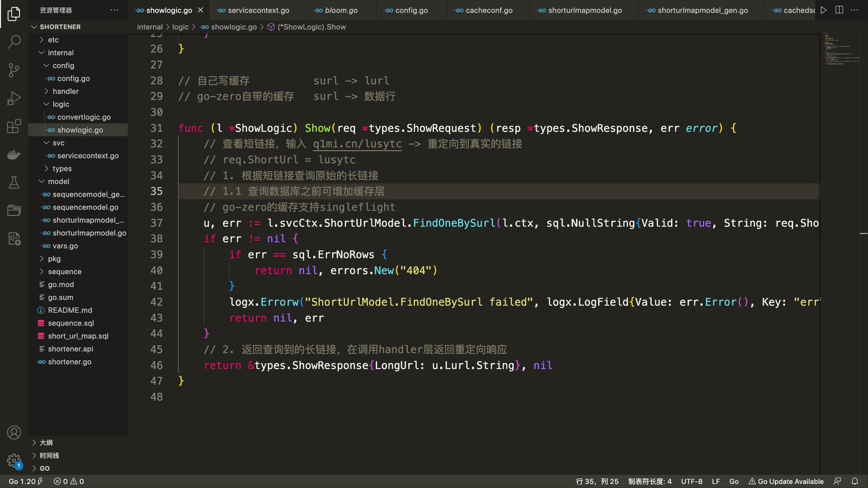The width and height of the screenshot is (868, 488).
Task: Switch to the cacheconf.go tab
Action: [x=488, y=10]
